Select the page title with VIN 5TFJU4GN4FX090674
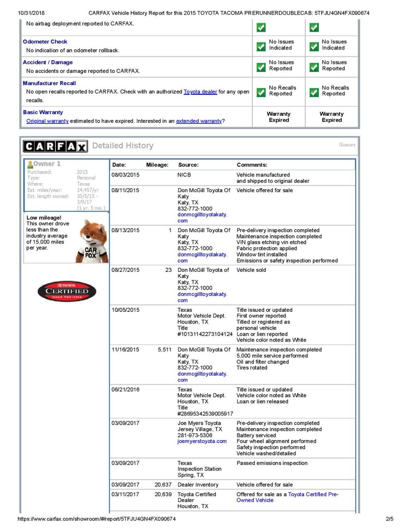 [229, 13]
